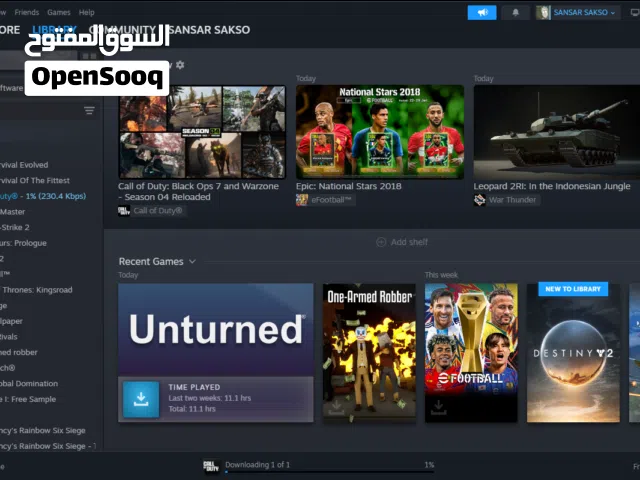
Task: Go to the SANSAR SAKSO profile tab
Action: pos(209,30)
